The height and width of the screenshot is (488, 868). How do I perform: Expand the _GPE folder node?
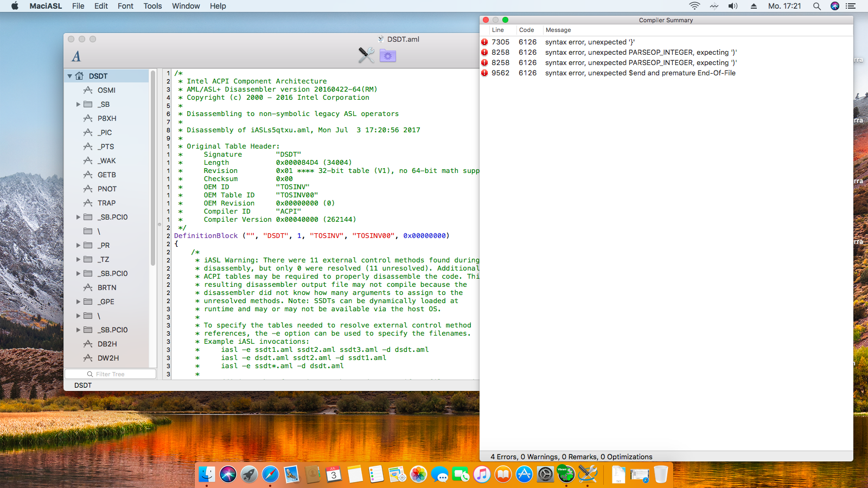[78, 302]
